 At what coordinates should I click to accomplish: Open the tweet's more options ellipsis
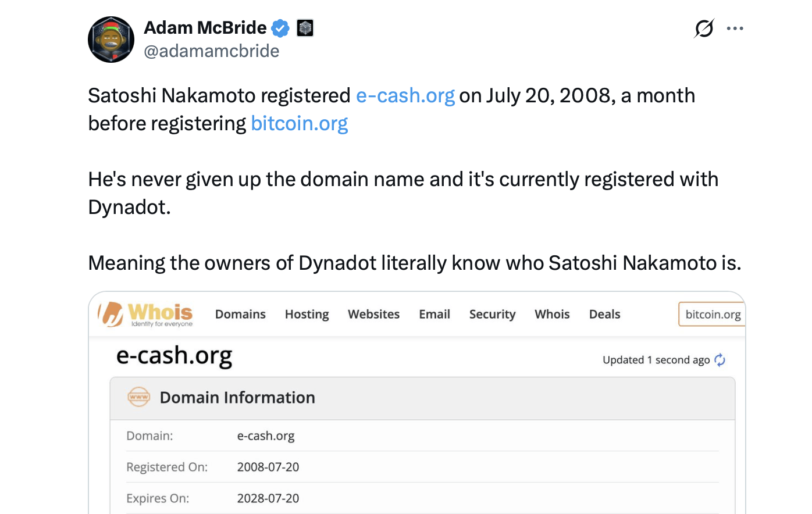735,27
